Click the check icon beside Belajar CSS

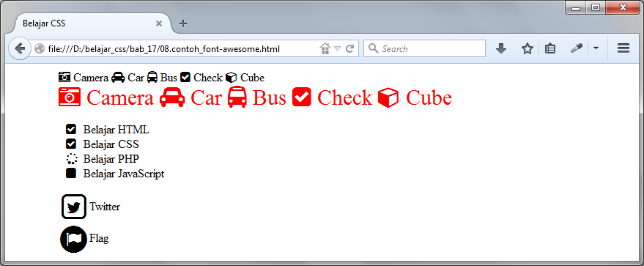click(70, 144)
